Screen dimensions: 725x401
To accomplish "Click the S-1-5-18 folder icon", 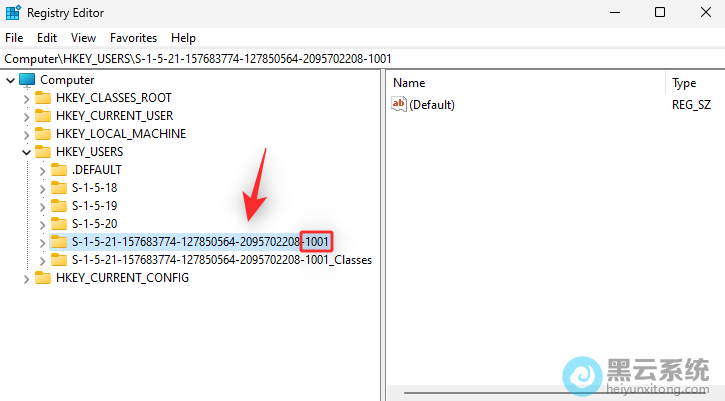I will [x=59, y=188].
